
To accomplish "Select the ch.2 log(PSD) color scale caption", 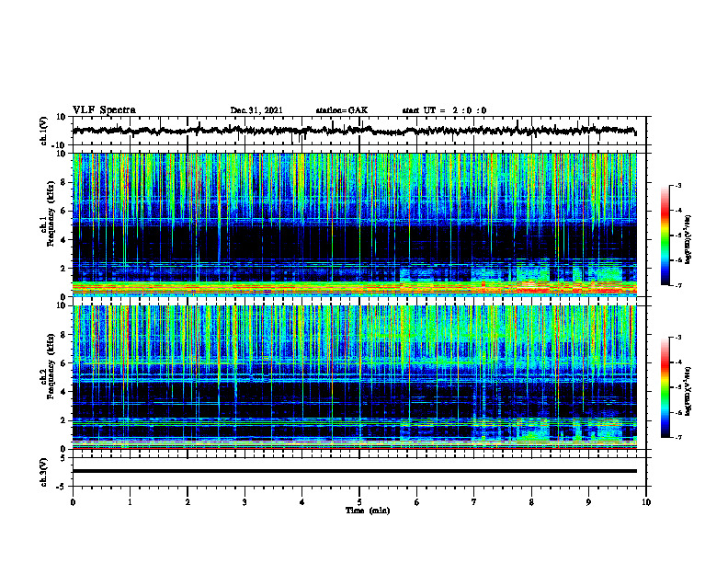I will [x=688, y=391].
